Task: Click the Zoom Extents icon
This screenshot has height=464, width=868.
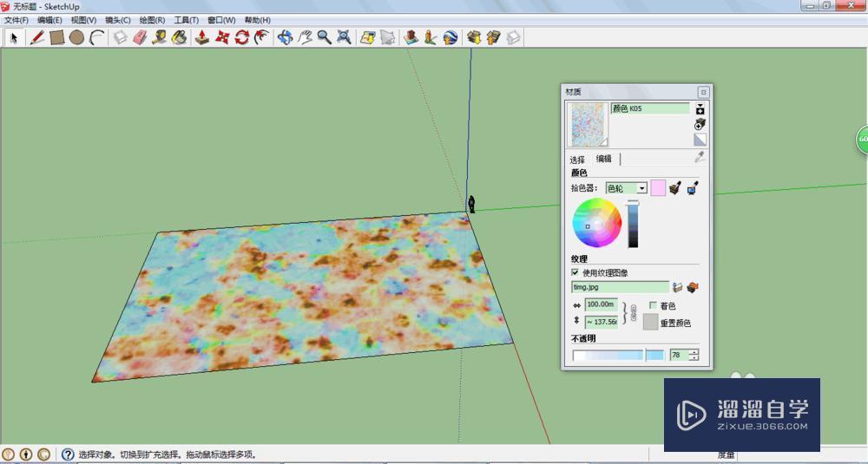Action: pyautogui.click(x=345, y=37)
